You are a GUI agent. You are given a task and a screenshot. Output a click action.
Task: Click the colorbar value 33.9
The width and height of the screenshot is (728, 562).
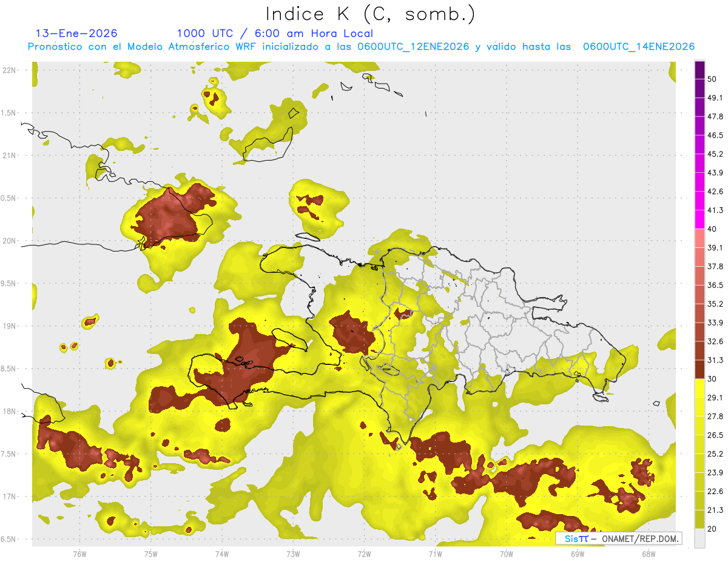tap(715, 323)
